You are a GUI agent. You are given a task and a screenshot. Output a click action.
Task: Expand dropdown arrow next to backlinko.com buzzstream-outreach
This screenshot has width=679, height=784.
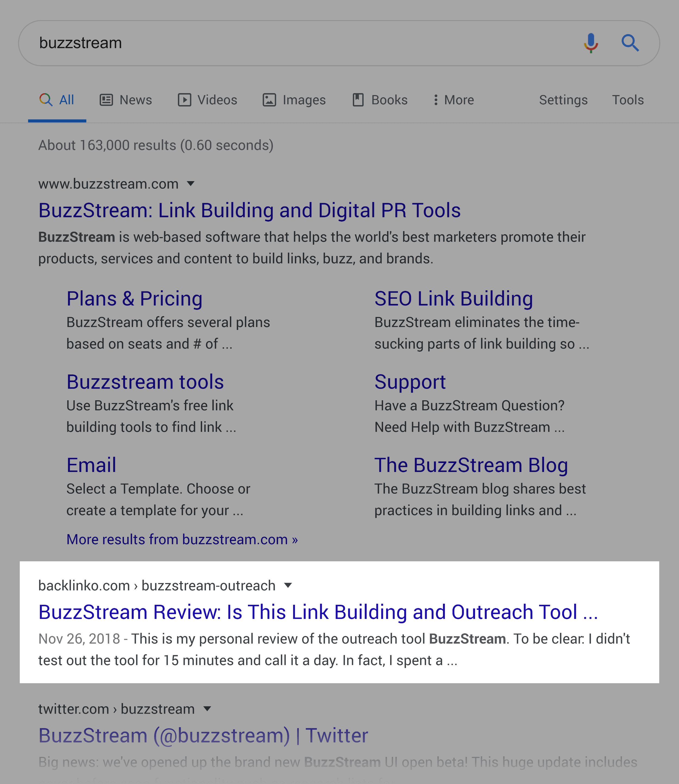coord(288,585)
